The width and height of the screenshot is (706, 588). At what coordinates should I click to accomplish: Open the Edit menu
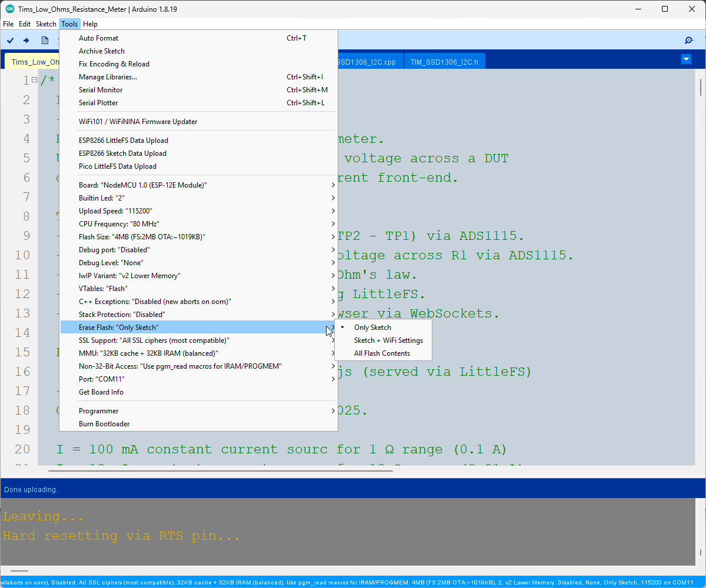point(25,24)
